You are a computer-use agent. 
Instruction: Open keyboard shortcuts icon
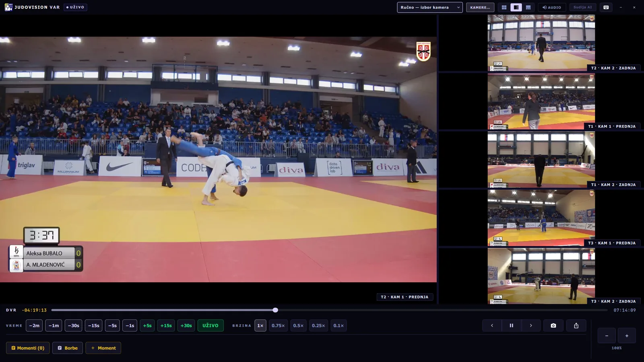tap(606, 7)
